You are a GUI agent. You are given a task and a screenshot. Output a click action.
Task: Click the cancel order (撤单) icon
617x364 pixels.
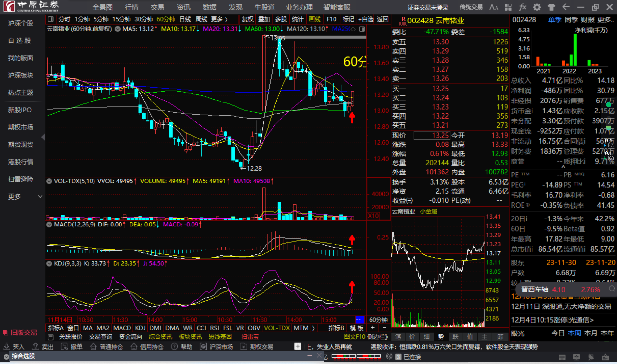coord(65,346)
